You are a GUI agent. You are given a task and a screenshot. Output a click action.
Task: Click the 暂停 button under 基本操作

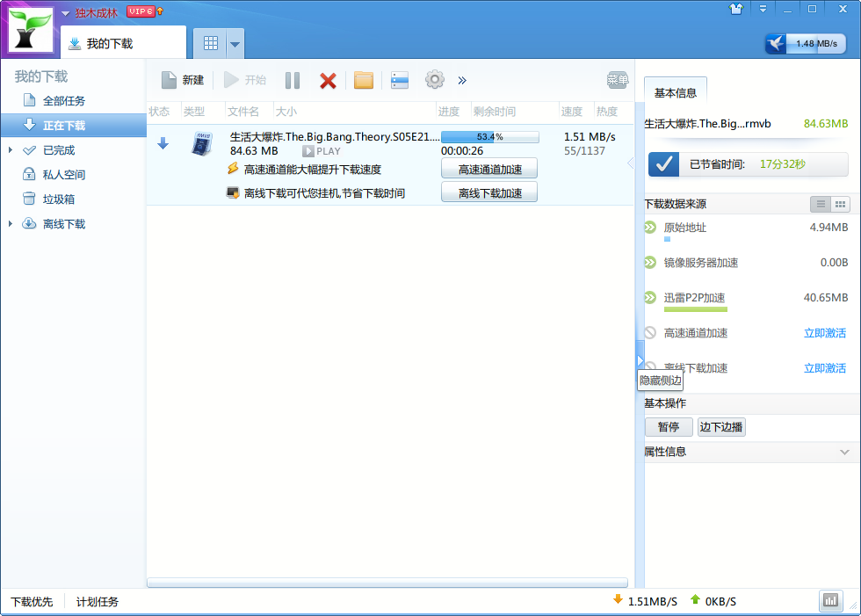click(x=669, y=426)
